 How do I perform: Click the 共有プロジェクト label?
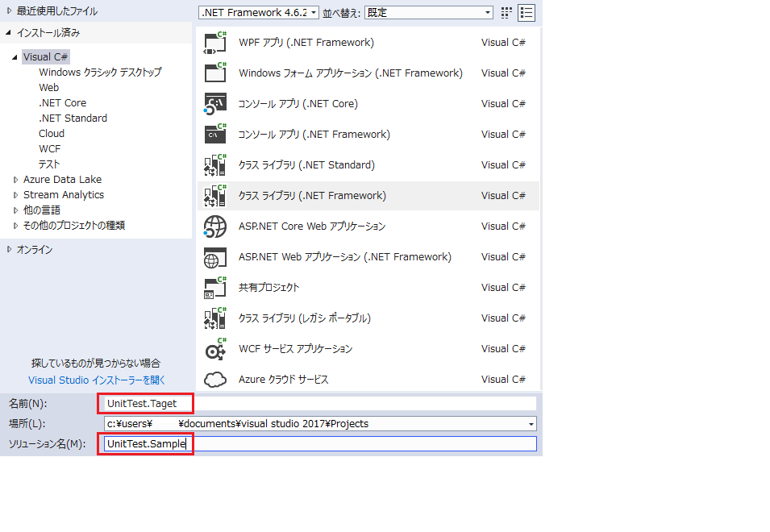tap(269, 288)
